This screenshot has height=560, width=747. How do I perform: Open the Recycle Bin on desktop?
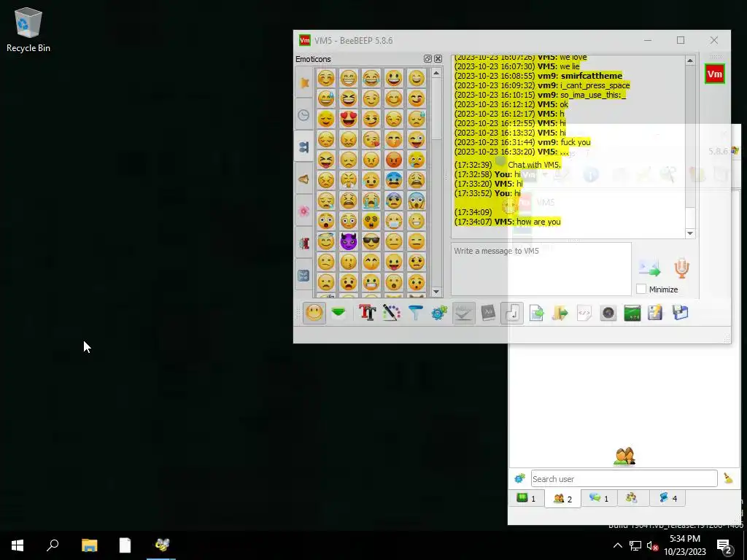click(x=28, y=29)
